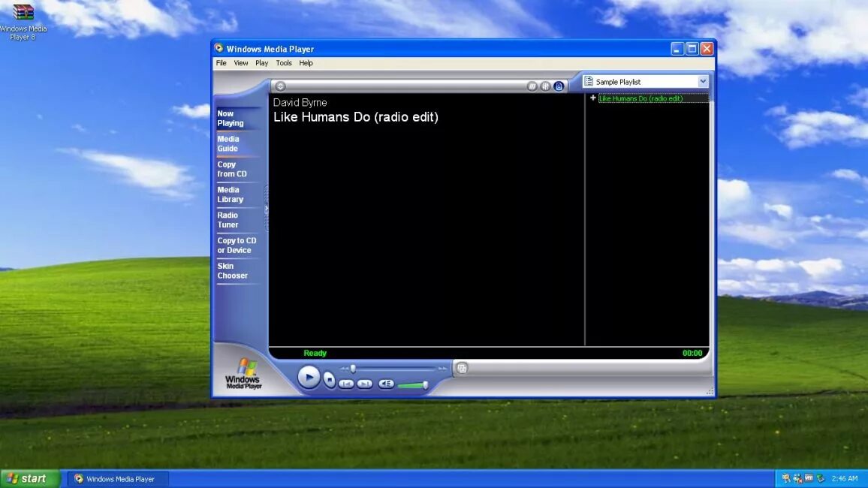Screen dimensions: 868x488
Task: Close the Windows Media Player window
Action: (707, 49)
